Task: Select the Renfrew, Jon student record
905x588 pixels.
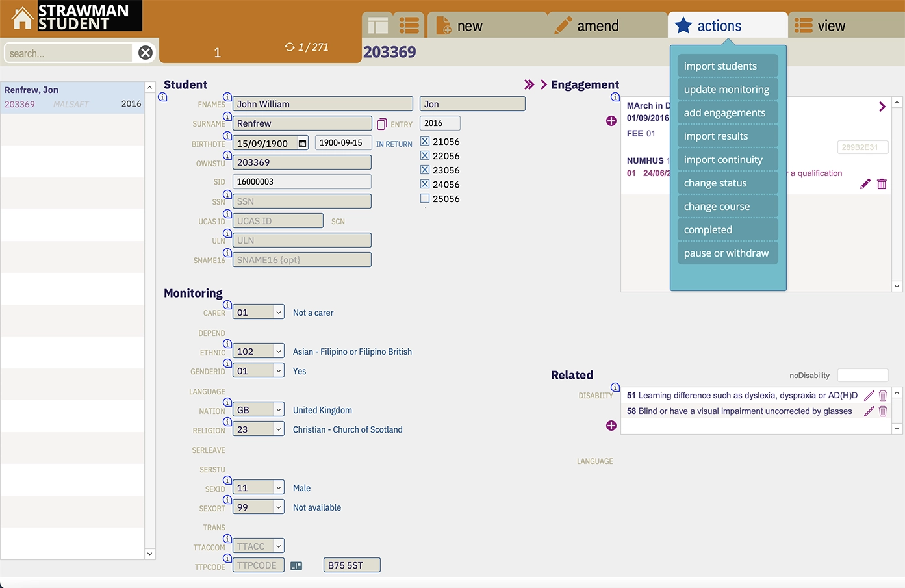Action: tap(72, 97)
